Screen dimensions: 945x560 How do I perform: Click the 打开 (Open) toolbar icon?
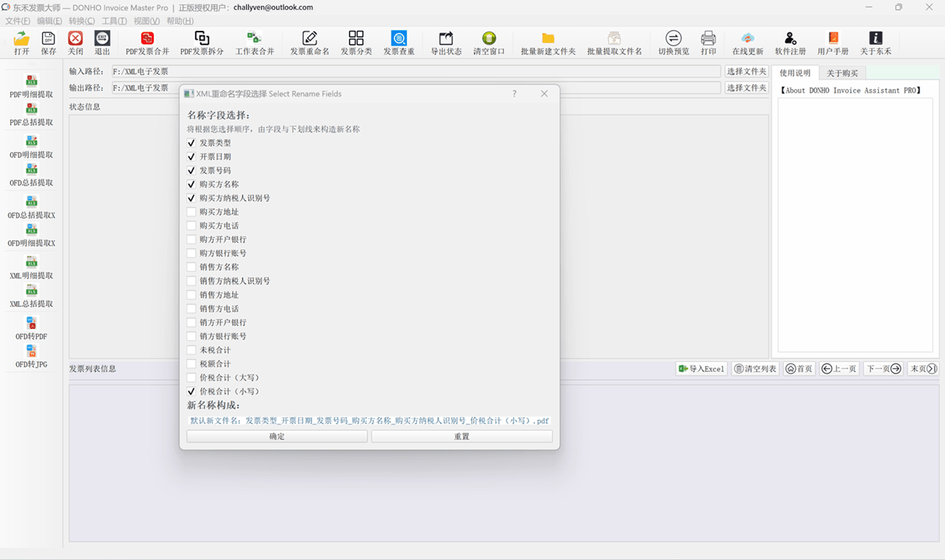click(21, 43)
